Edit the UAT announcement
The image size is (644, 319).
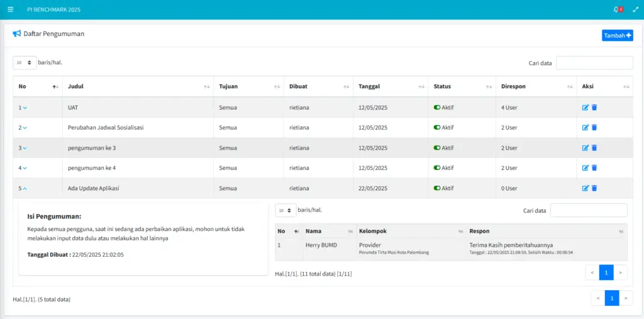586,108
